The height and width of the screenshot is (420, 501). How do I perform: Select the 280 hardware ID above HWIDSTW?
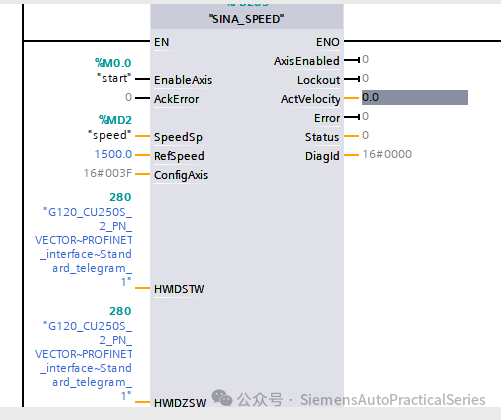(x=120, y=197)
